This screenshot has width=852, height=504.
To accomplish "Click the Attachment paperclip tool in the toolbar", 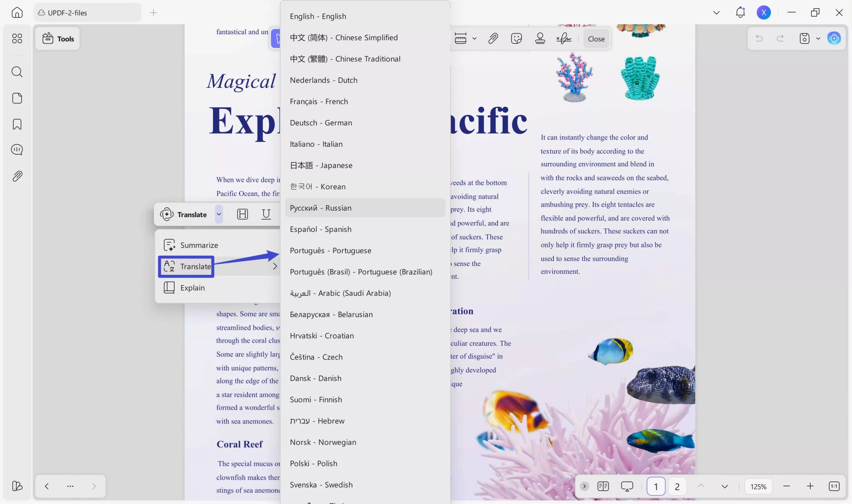I will (493, 38).
